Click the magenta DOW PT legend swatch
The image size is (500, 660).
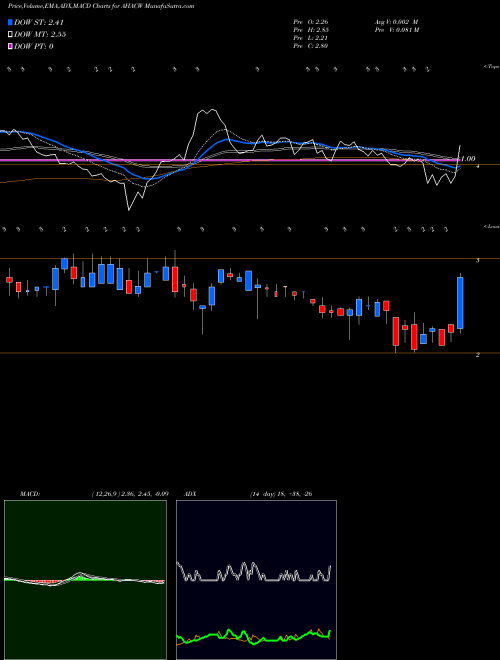tap(11, 46)
